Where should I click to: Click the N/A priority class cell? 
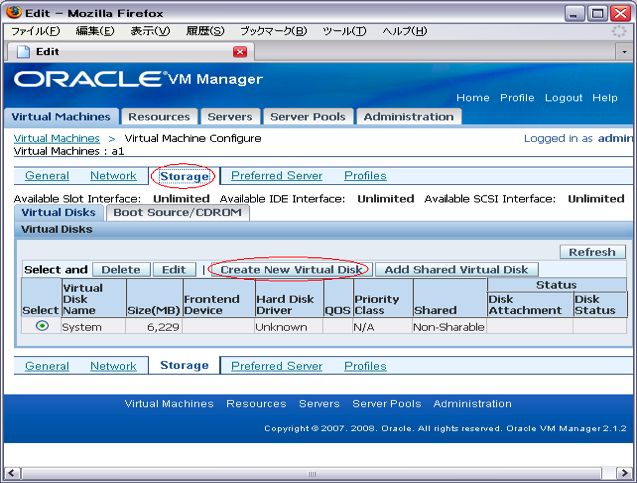tap(382, 327)
